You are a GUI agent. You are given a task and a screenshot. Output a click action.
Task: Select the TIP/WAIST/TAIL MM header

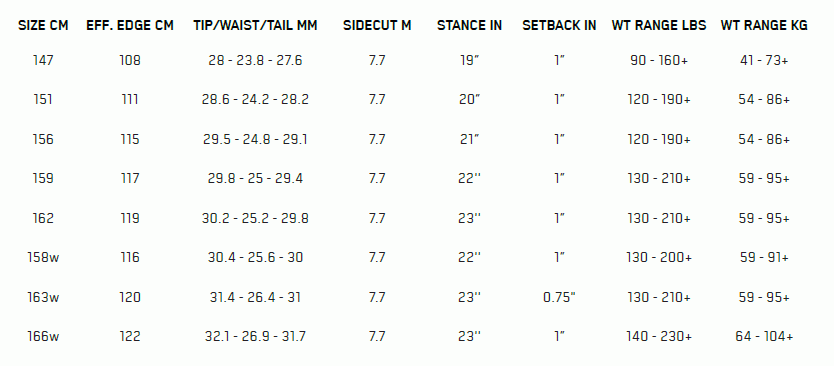pyautogui.click(x=255, y=26)
